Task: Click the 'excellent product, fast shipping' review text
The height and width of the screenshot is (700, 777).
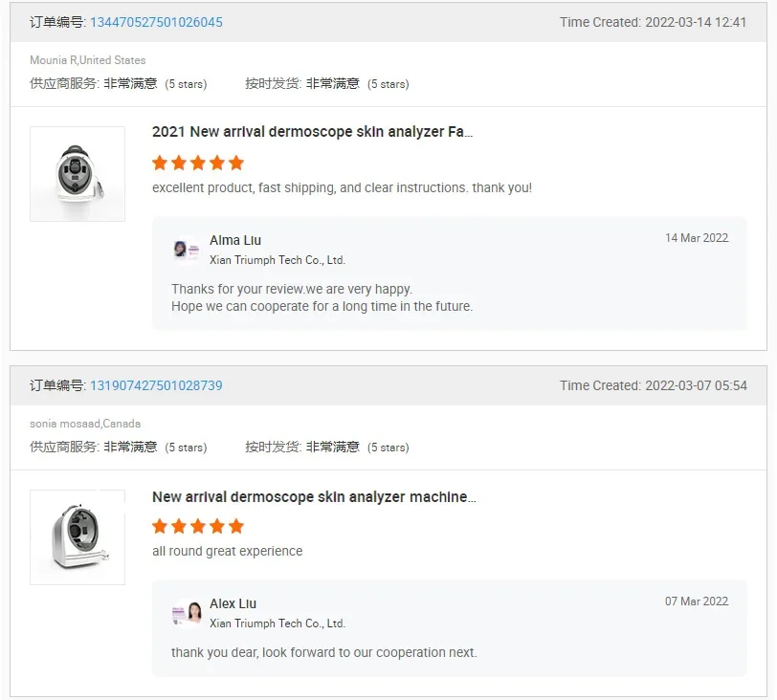Action: (x=342, y=187)
